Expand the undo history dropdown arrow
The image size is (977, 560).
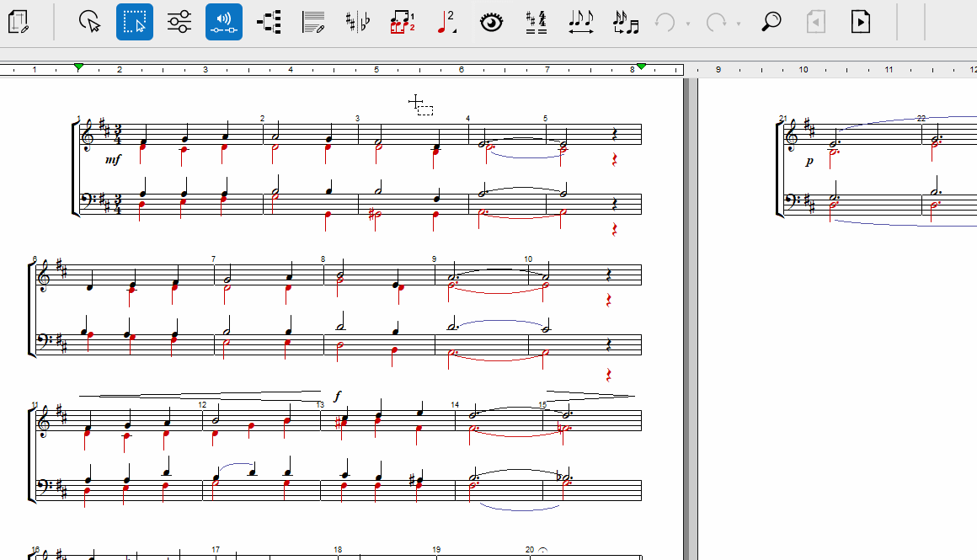click(x=688, y=24)
